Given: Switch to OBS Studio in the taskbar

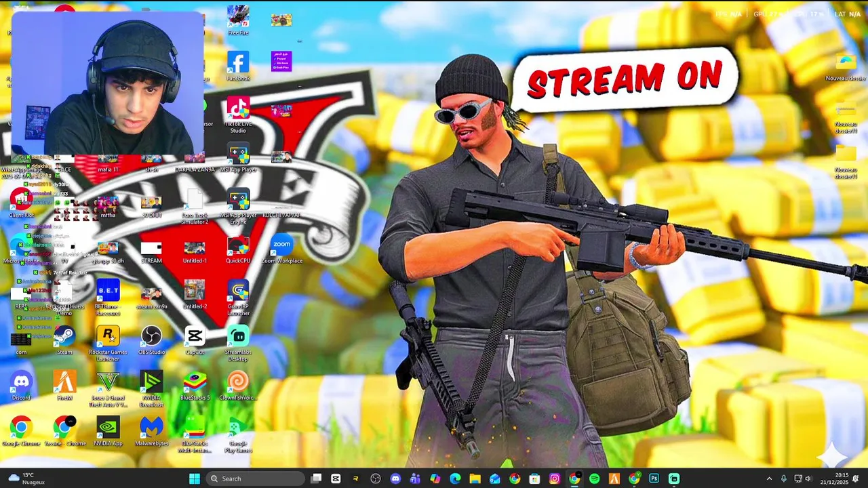Looking at the screenshot, I should click(x=376, y=479).
